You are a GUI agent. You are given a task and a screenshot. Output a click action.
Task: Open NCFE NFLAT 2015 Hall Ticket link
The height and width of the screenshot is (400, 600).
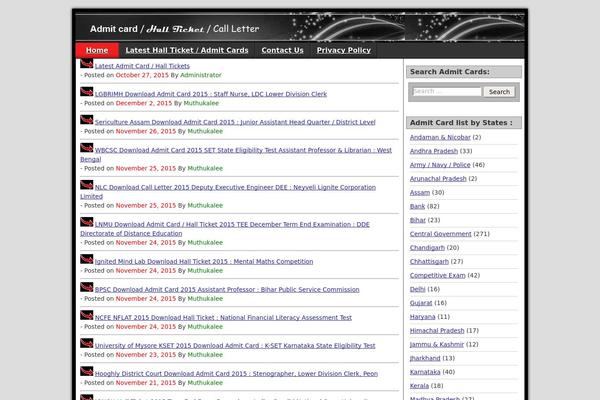(x=223, y=317)
